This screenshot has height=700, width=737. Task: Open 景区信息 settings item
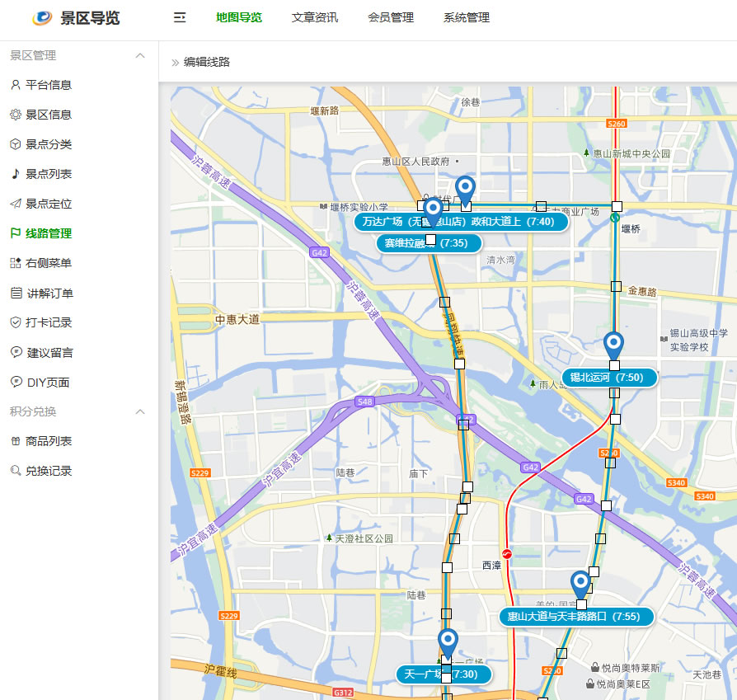coord(48,115)
